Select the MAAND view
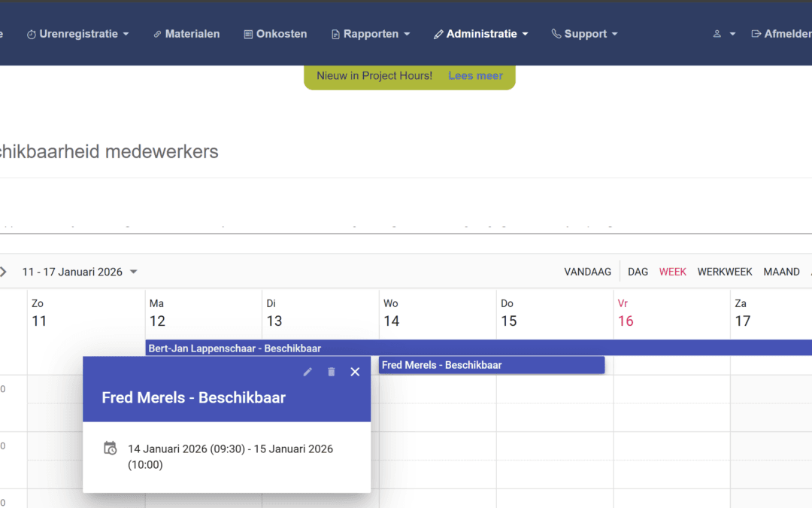Image resolution: width=812 pixels, height=508 pixels. click(x=782, y=272)
